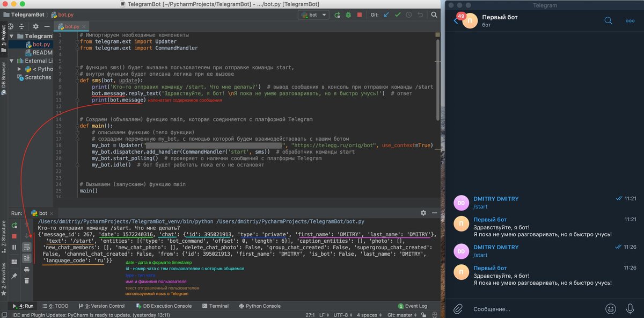Print the console output

(x=27, y=269)
